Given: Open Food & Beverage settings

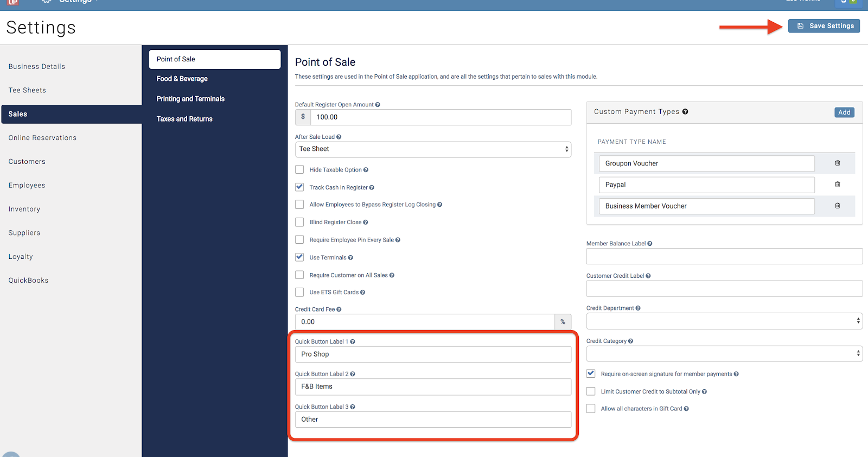Looking at the screenshot, I should pos(182,79).
